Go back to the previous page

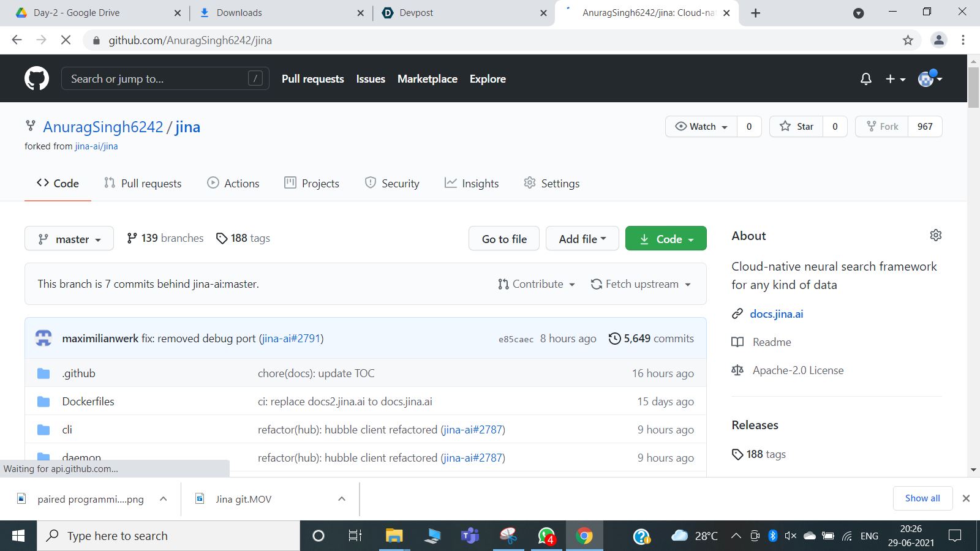pos(17,40)
